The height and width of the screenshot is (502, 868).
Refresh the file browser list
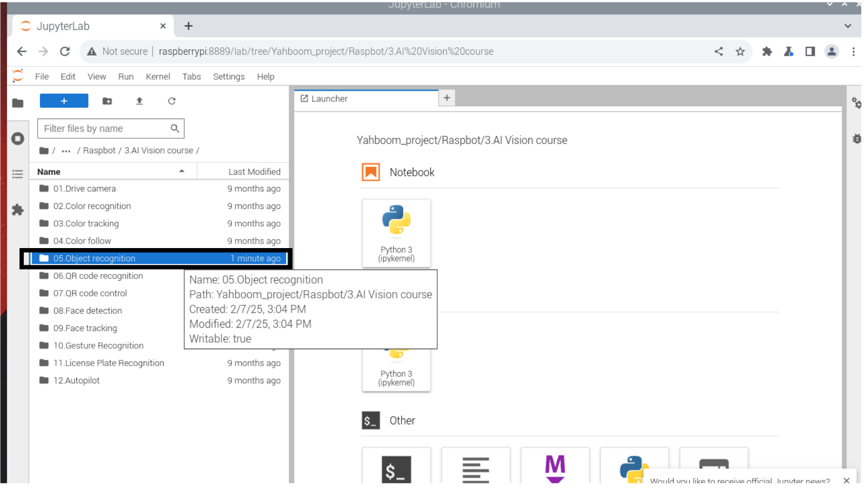(171, 101)
